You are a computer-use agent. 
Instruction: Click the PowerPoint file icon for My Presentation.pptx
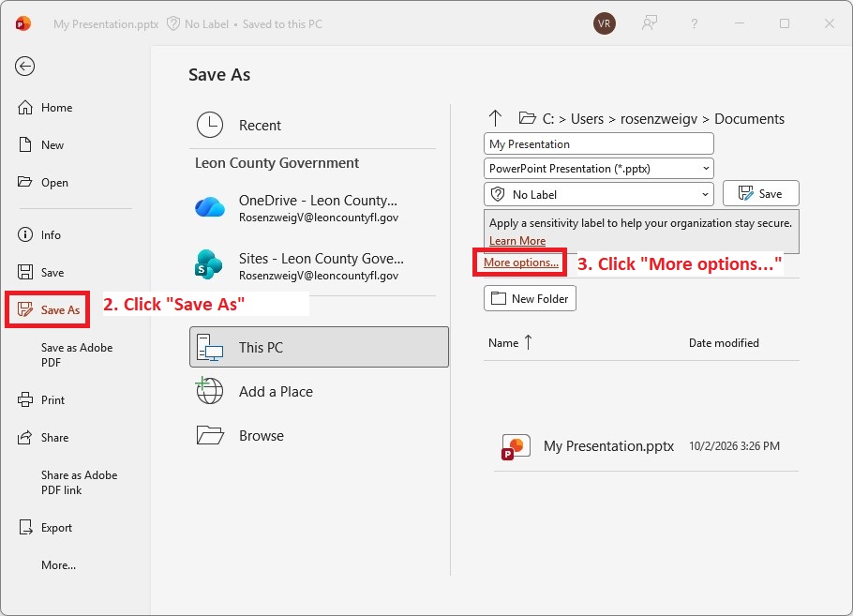point(516,446)
